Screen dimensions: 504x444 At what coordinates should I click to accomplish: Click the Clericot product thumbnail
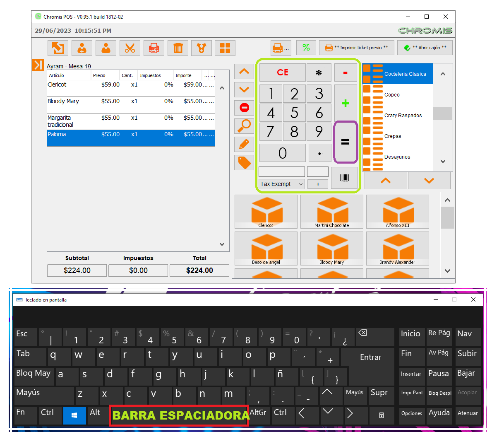266,212
